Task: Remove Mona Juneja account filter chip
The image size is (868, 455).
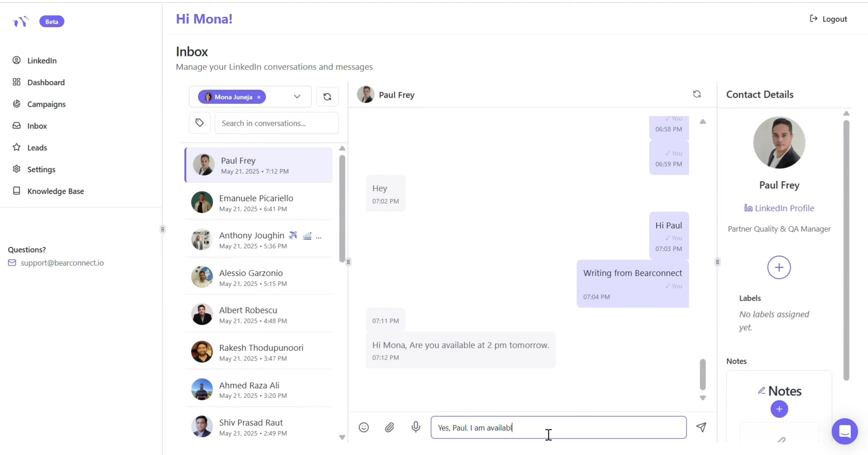Action: click(259, 97)
